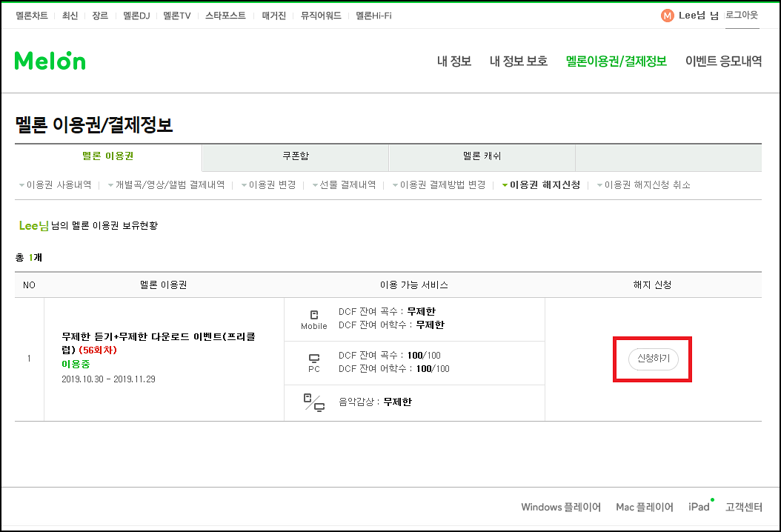Open 멜론차트 in top navigation
Viewport: 781px width, 532px height.
(31, 16)
